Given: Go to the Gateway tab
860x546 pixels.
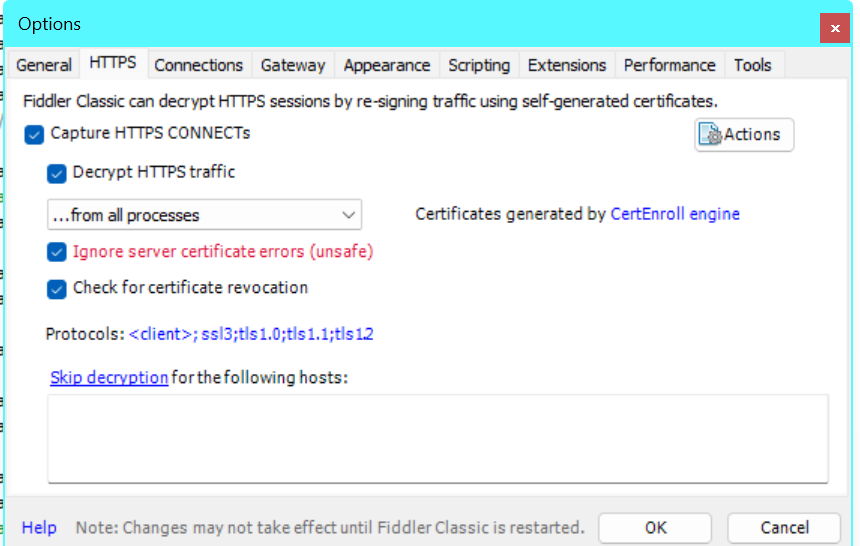Looking at the screenshot, I should [x=293, y=65].
